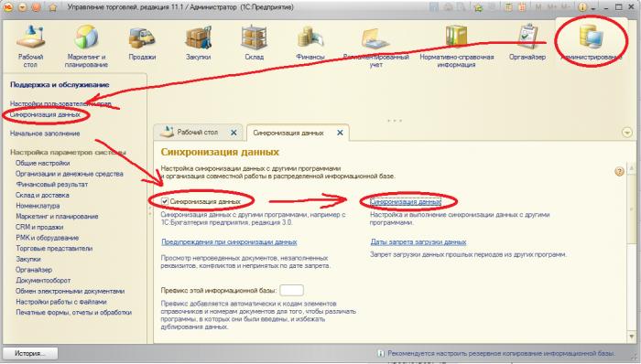Image resolution: width=641 pixels, height=364 pixels.
Task: Open Даты запрета загрузки данных link
Action: (x=418, y=242)
